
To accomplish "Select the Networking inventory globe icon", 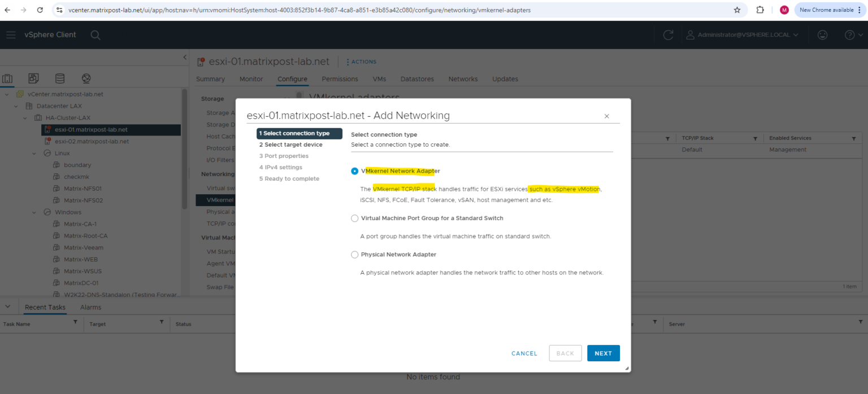I will 86,78.
